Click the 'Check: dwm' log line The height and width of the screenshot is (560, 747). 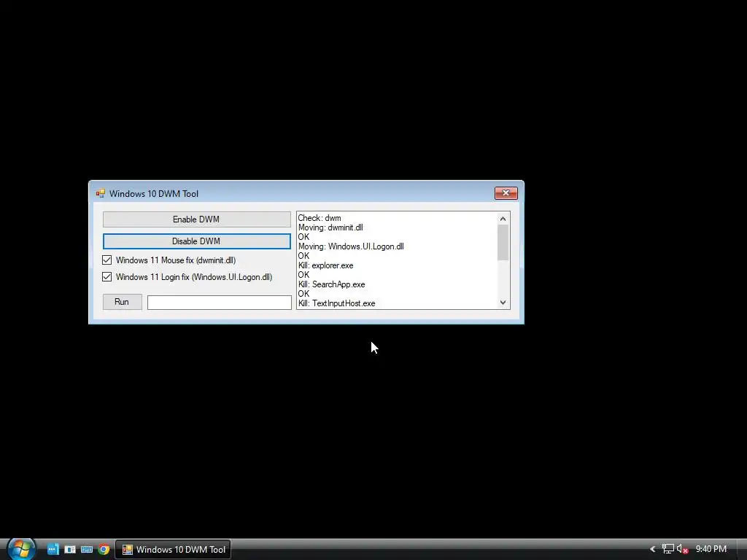coord(320,218)
